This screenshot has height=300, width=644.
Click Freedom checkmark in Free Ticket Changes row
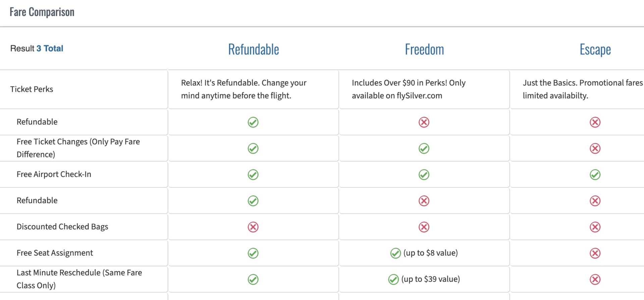(424, 148)
